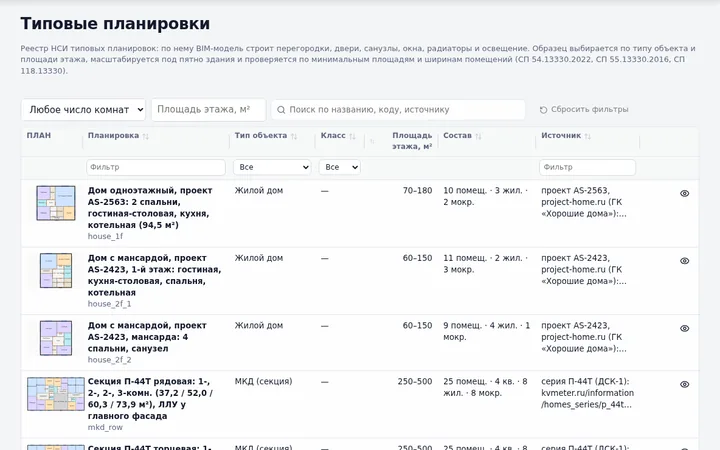
Task: View the house_2f_2 layout eye icon
Action: tap(684, 328)
